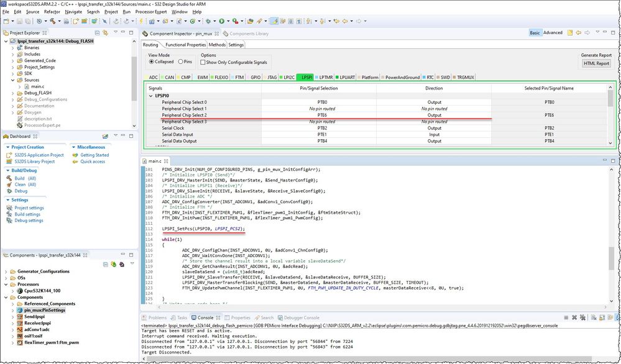Open the Quick access link in Dashboard
This screenshot has height=364, width=621.
[x=93, y=162]
